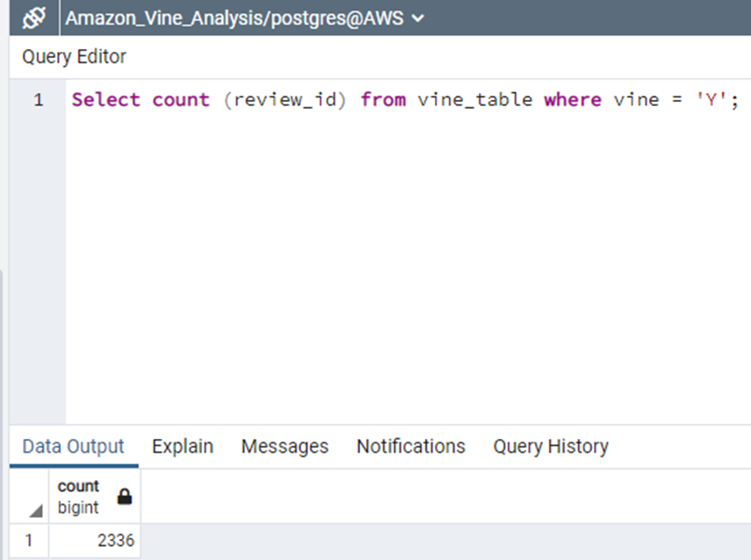751x560 pixels.
Task: Select the Messages tab
Action: click(284, 446)
